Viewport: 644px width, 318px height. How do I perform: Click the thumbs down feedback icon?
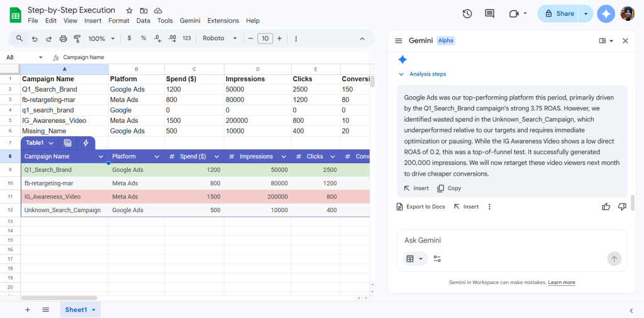click(x=622, y=207)
